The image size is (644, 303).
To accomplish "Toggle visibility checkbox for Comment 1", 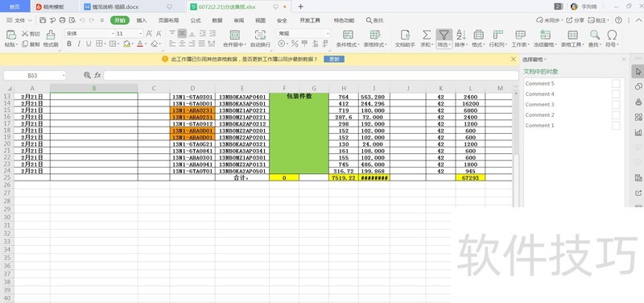I will (x=616, y=126).
